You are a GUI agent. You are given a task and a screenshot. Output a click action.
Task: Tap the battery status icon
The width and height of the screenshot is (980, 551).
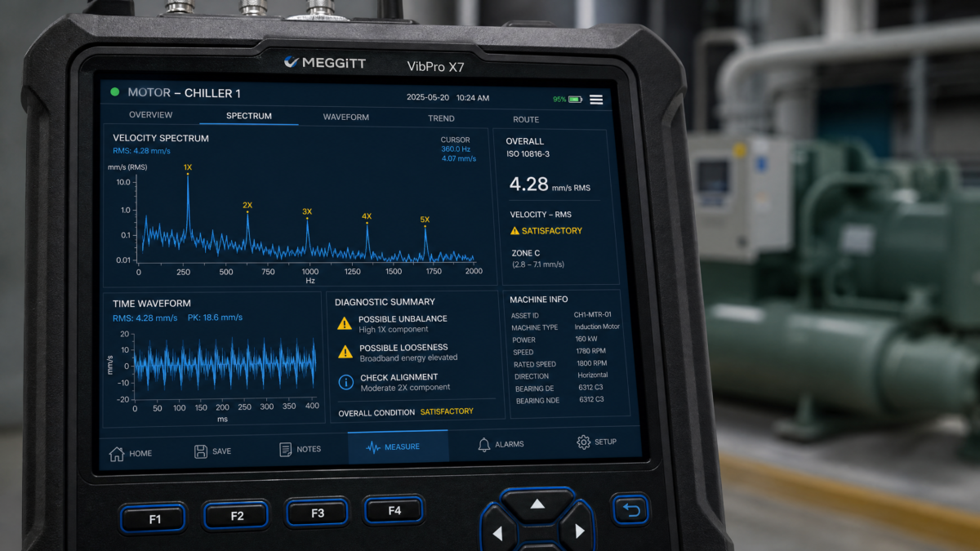point(576,100)
